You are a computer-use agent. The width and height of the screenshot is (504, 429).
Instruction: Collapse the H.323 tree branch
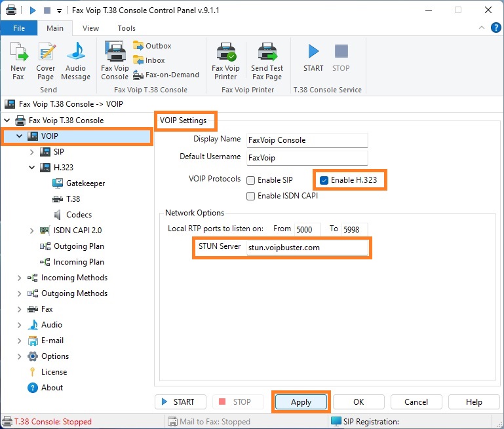point(32,168)
